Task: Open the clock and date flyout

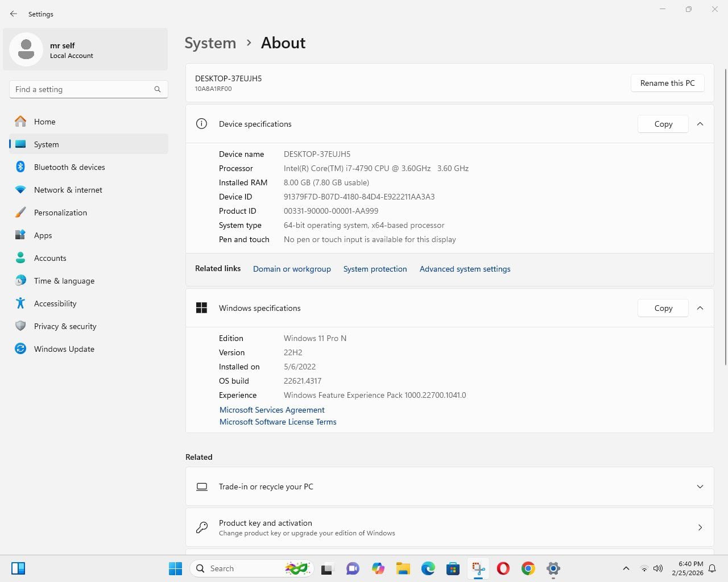Action: [x=687, y=568]
